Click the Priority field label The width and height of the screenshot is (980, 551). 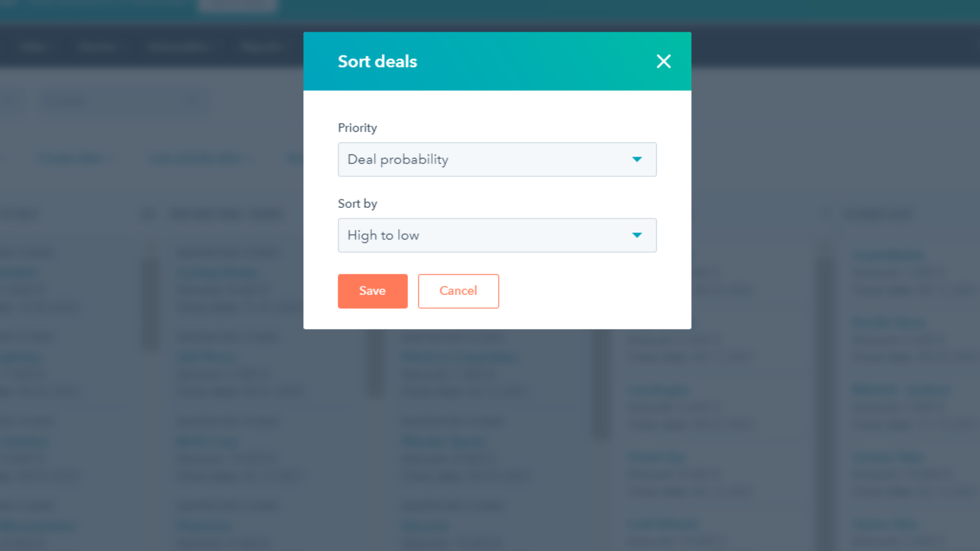pyautogui.click(x=357, y=128)
